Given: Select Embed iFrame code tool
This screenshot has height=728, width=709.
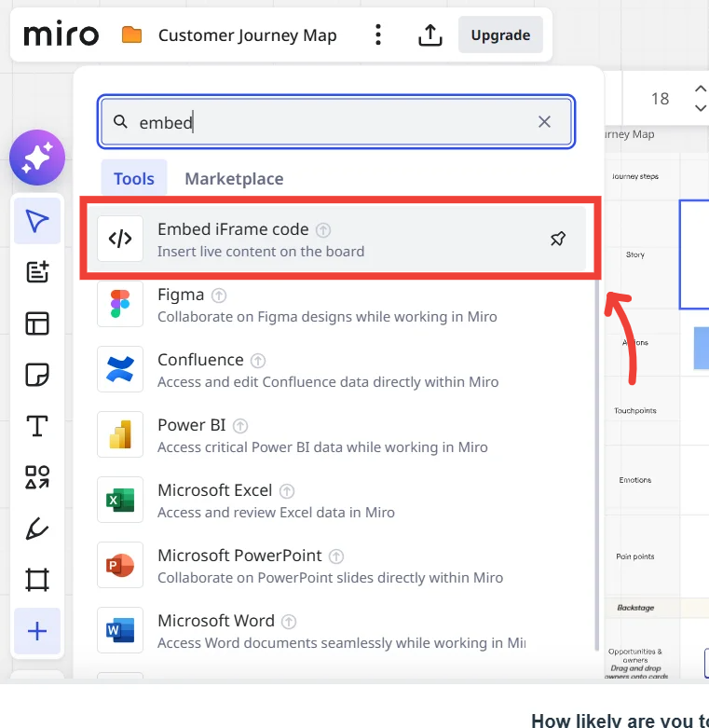Looking at the screenshot, I should [336, 239].
